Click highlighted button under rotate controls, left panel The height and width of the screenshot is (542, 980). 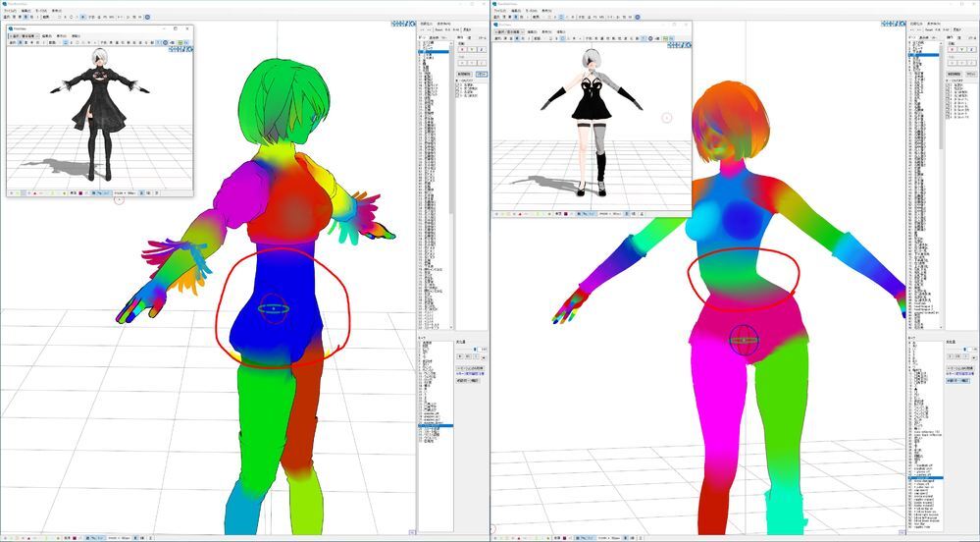[482, 74]
